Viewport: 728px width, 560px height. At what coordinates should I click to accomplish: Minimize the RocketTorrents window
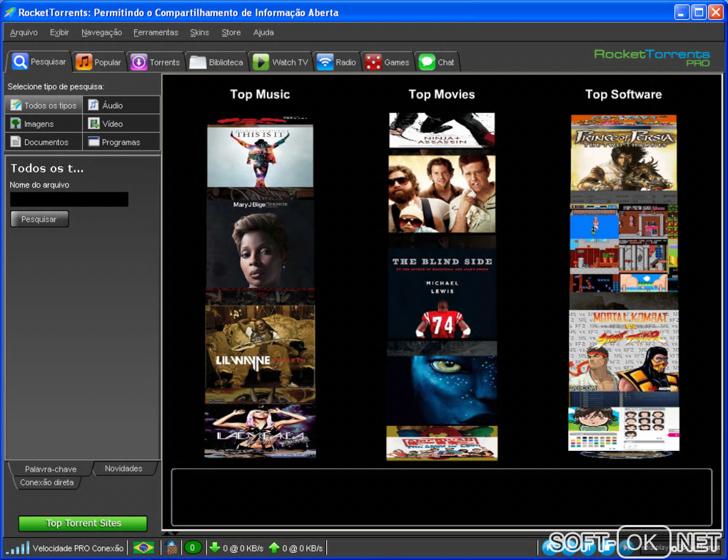click(682, 12)
